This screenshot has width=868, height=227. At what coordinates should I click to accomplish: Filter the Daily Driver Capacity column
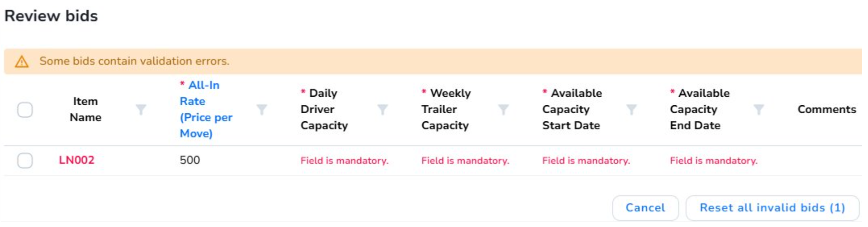[x=383, y=110]
